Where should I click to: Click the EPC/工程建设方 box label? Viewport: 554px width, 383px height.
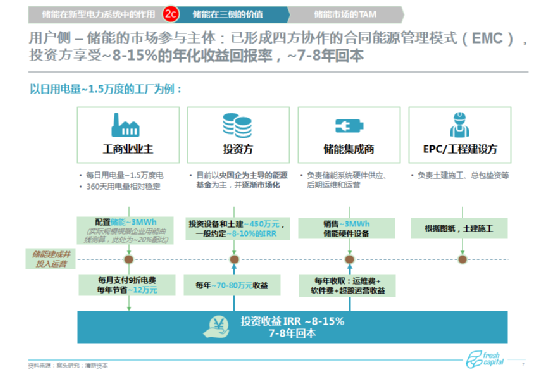coord(460,149)
